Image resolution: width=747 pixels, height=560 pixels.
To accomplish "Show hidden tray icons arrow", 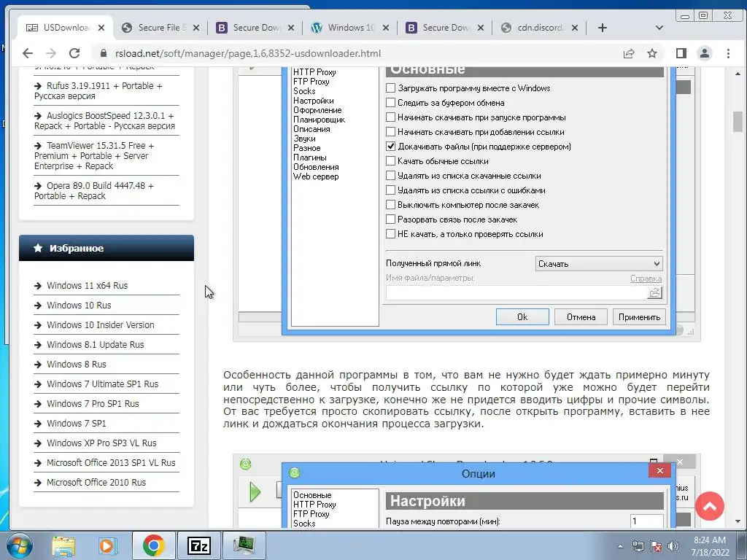I will 620,546.
